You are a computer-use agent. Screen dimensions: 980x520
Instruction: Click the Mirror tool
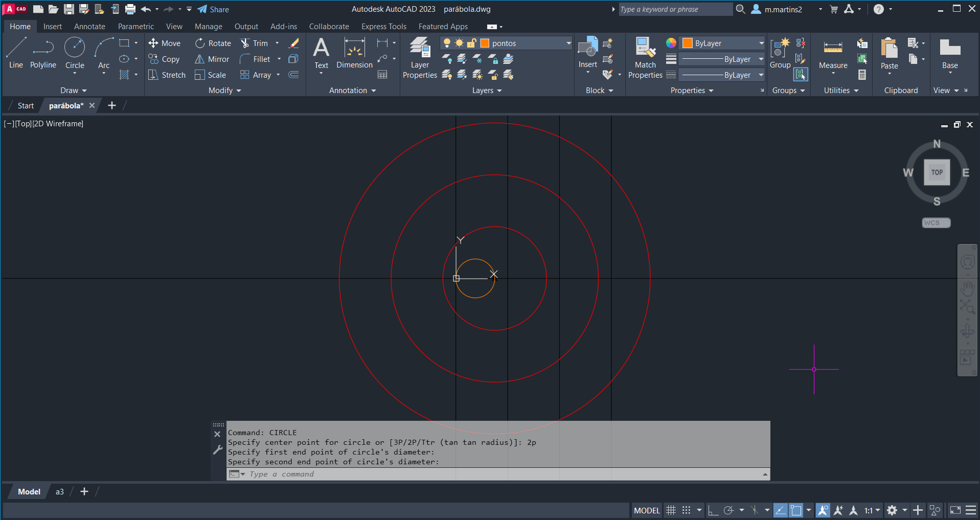click(212, 59)
